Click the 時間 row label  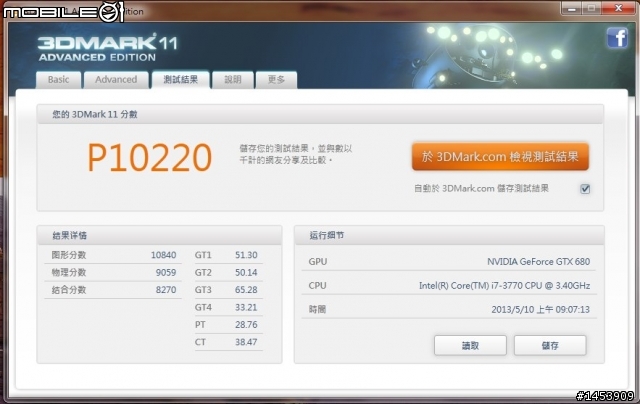pyautogui.click(x=317, y=310)
